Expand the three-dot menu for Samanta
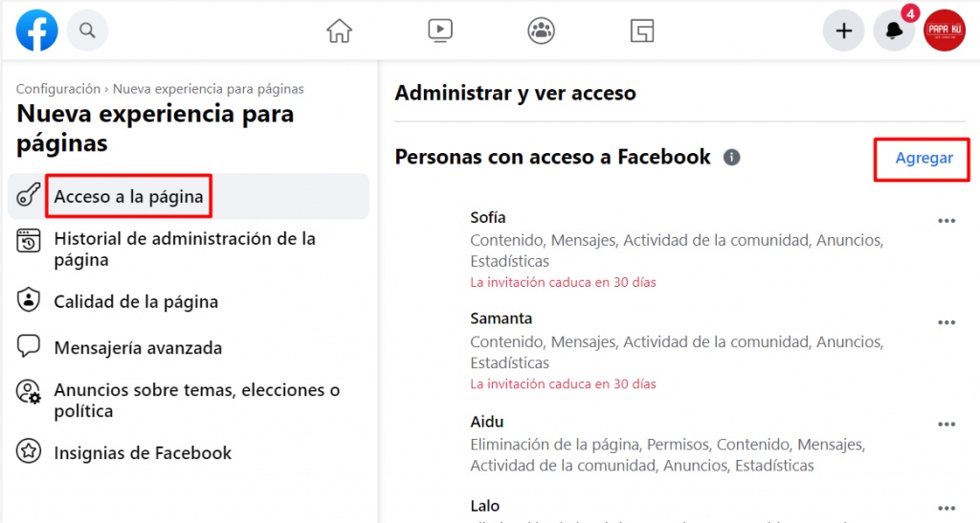 tap(947, 322)
